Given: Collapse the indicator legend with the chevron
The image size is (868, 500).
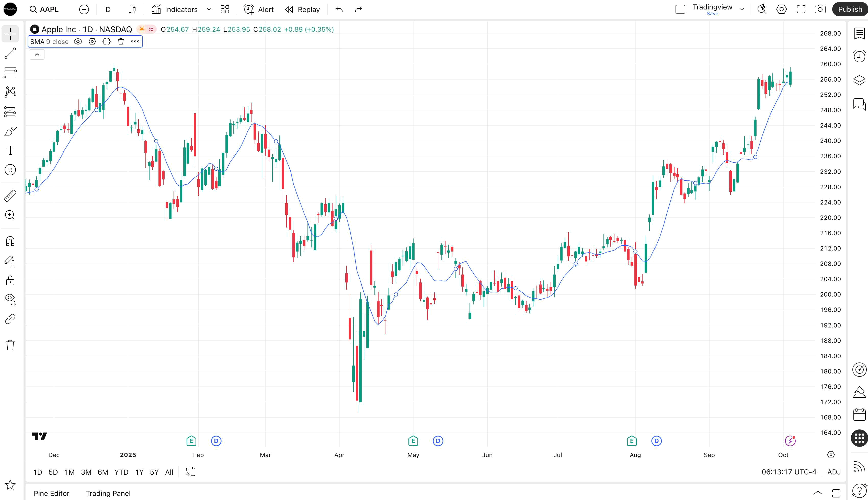Looking at the screenshot, I should click(37, 55).
